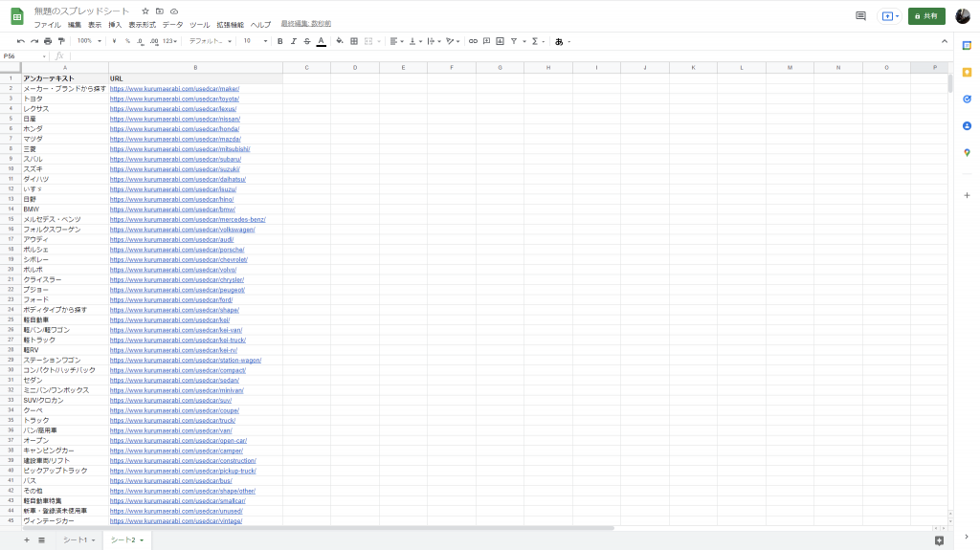Open Maps in the side panel
Screen dimensions: 980x550
pyautogui.click(x=967, y=152)
